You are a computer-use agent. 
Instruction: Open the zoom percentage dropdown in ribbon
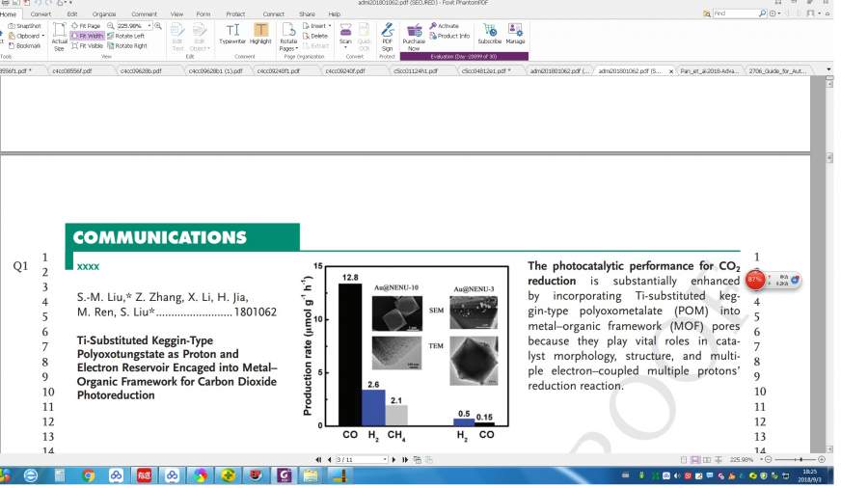pos(148,26)
